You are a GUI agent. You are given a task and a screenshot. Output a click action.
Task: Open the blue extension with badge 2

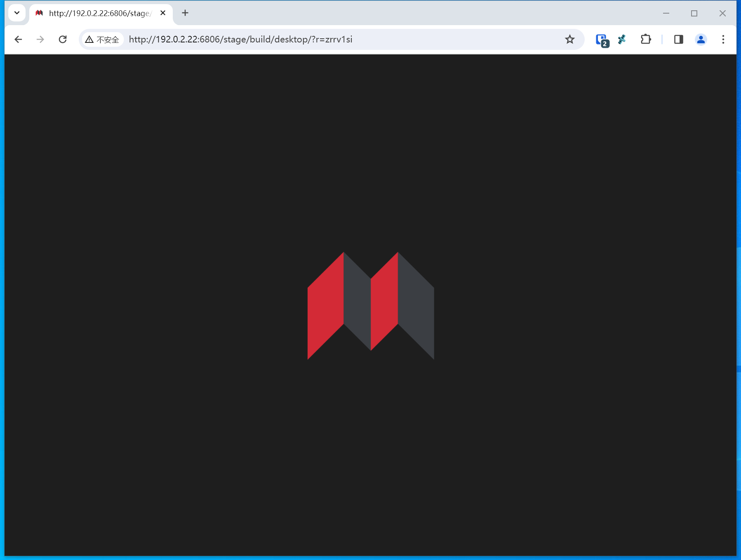pyautogui.click(x=602, y=40)
